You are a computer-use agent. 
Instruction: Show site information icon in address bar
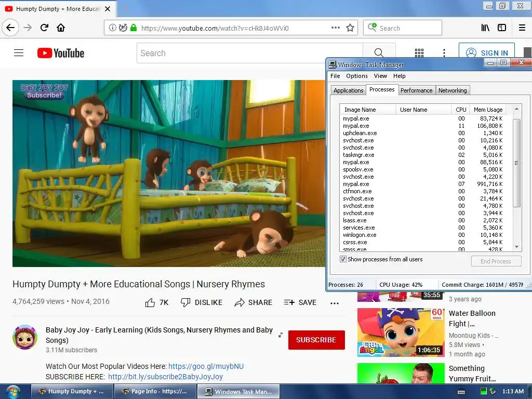coord(112,28)
